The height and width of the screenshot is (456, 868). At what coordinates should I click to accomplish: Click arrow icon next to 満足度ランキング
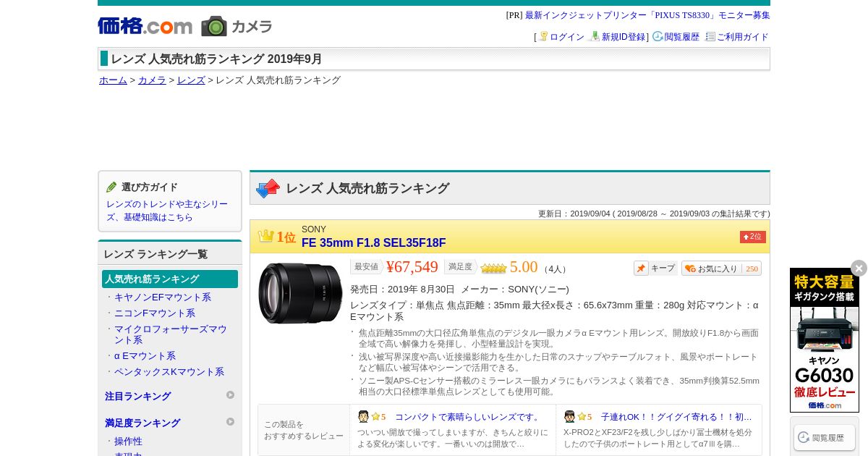(x=231, y=422)
